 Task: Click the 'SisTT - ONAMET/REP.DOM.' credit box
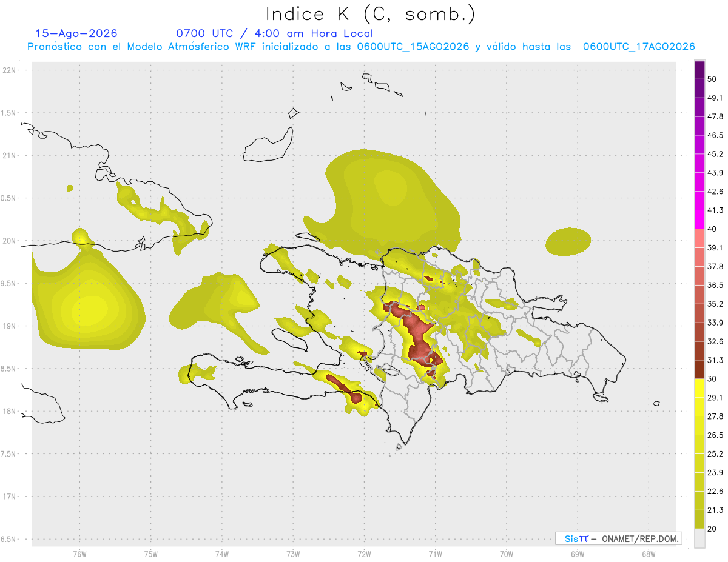[619, 538]
